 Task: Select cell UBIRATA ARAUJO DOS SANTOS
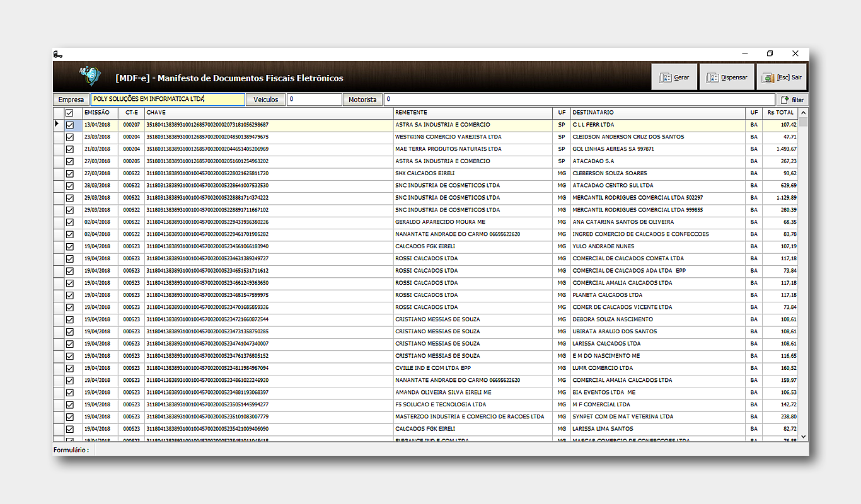pyautogui.click(x=658, y=332)
